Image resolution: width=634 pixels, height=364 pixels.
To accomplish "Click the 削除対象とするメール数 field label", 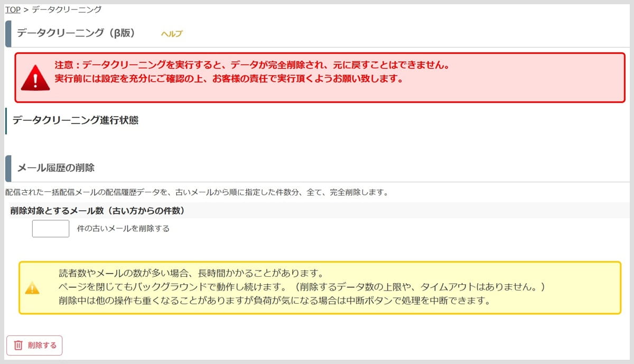I will 97,211.
